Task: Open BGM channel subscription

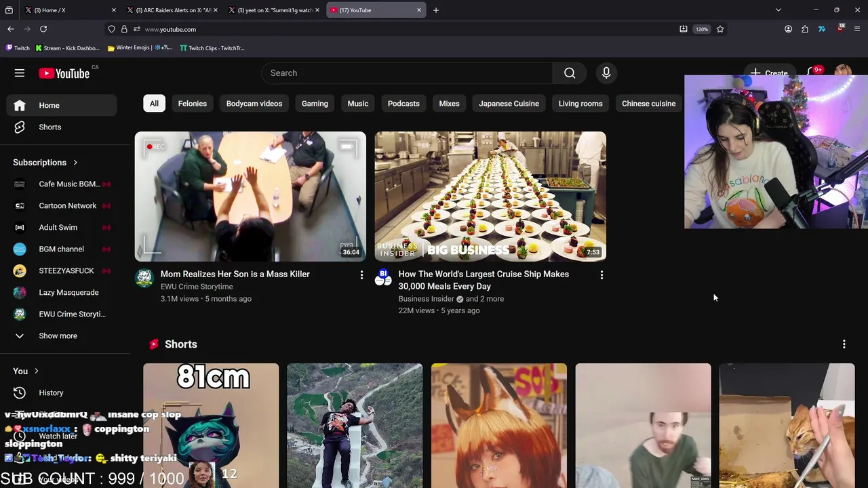Action: [62, 249]
